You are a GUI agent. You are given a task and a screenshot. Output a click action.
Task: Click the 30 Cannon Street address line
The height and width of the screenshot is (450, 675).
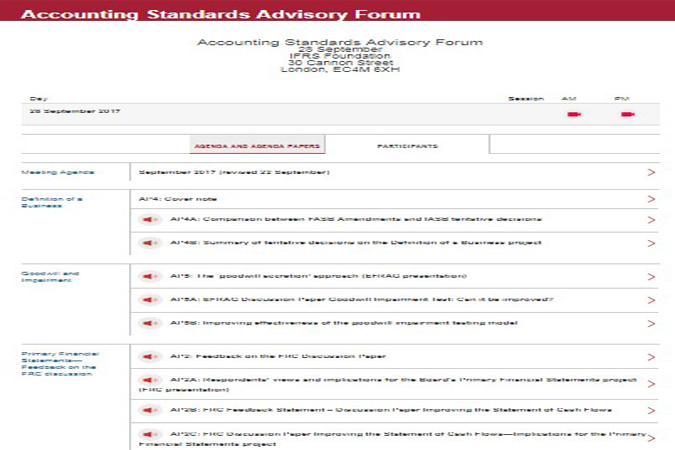[340, 62]
